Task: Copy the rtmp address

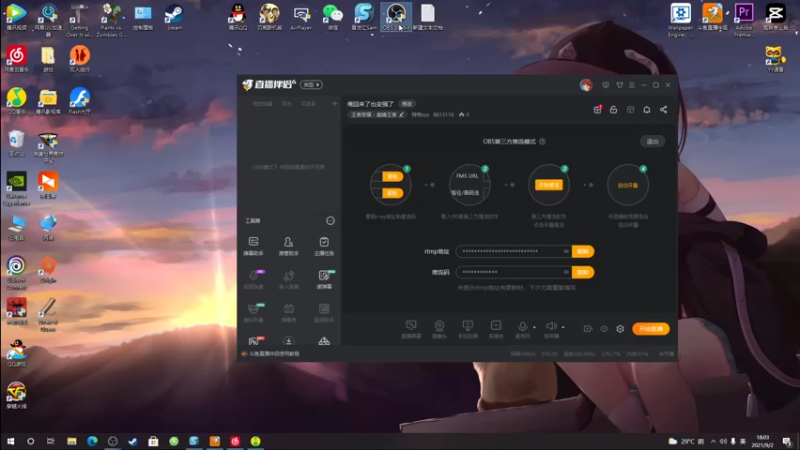Action: 583,251
